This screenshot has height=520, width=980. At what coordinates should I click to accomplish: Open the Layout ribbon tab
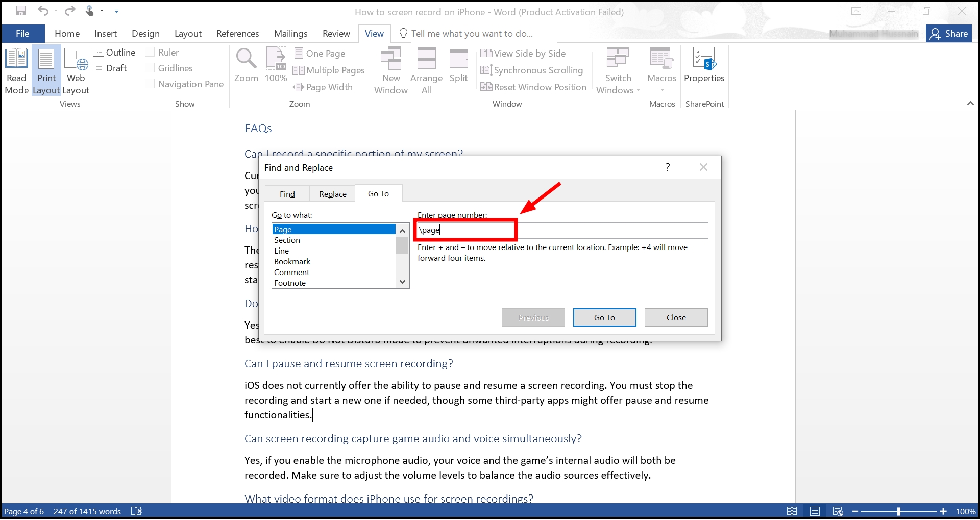pyautogui.click(x=188, y=33)
